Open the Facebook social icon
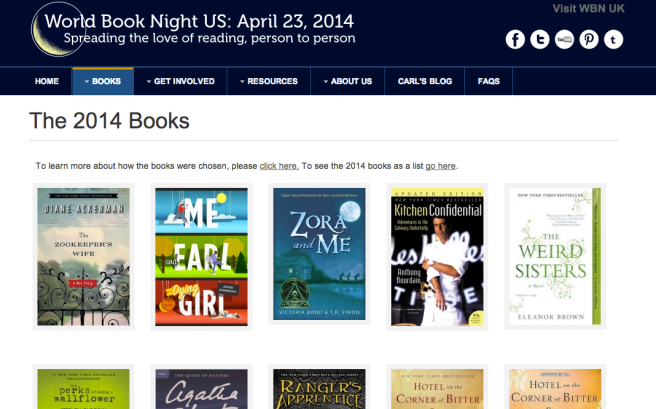The width and height of the screenshot is (656, 409). [515, 40]
